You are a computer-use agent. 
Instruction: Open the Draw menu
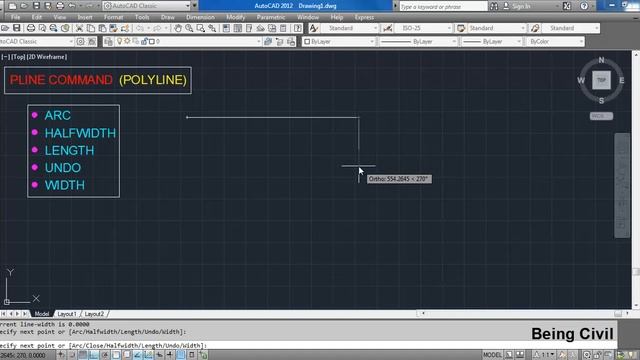point(168,18)
